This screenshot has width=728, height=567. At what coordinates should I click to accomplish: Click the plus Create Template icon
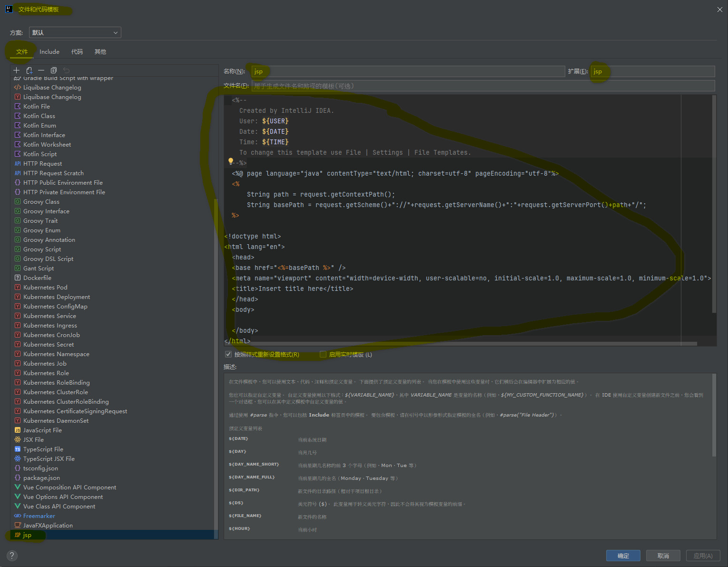point(17,70)
